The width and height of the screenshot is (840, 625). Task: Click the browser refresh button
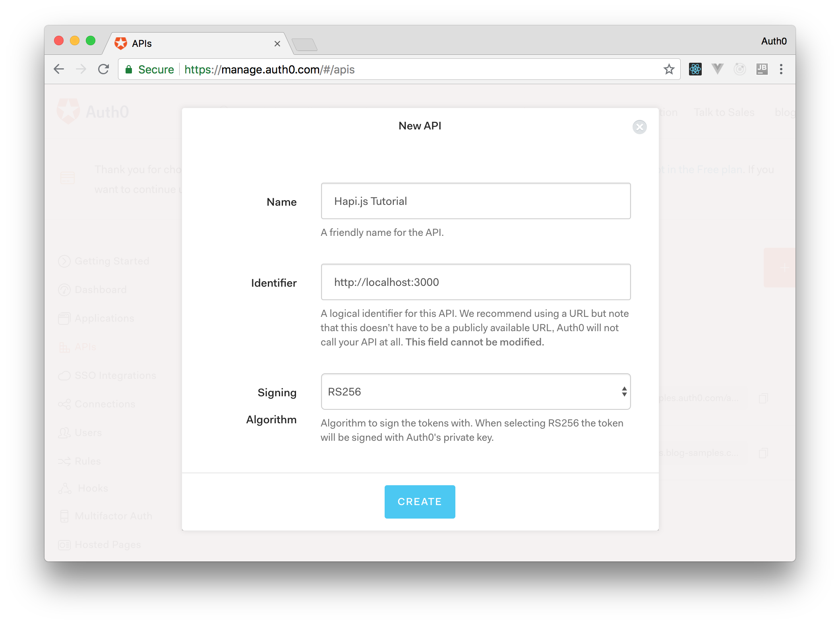[103, 69]
